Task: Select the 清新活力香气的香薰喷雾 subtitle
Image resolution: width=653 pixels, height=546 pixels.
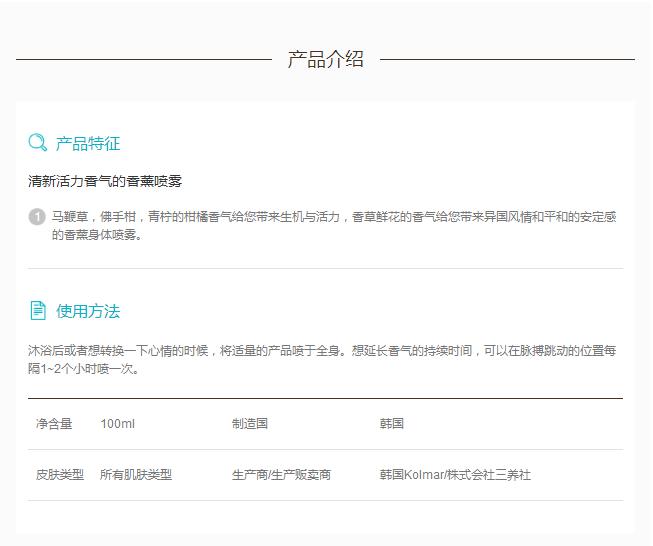Action: 105,181
